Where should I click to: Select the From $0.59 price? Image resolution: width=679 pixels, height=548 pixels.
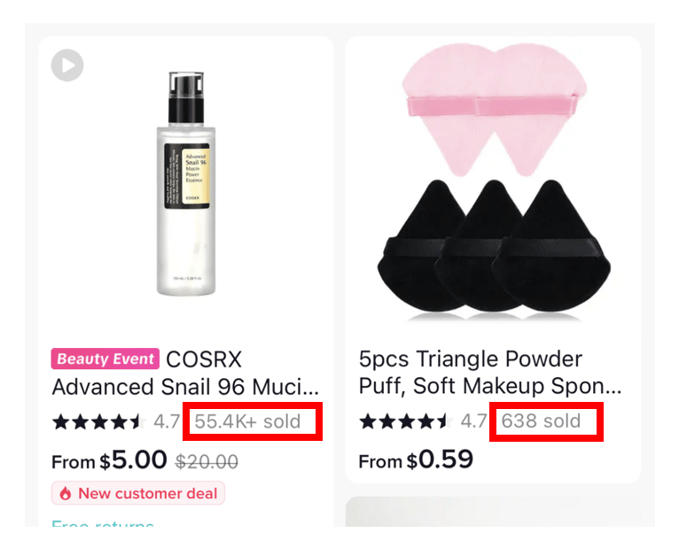[416, 460]
